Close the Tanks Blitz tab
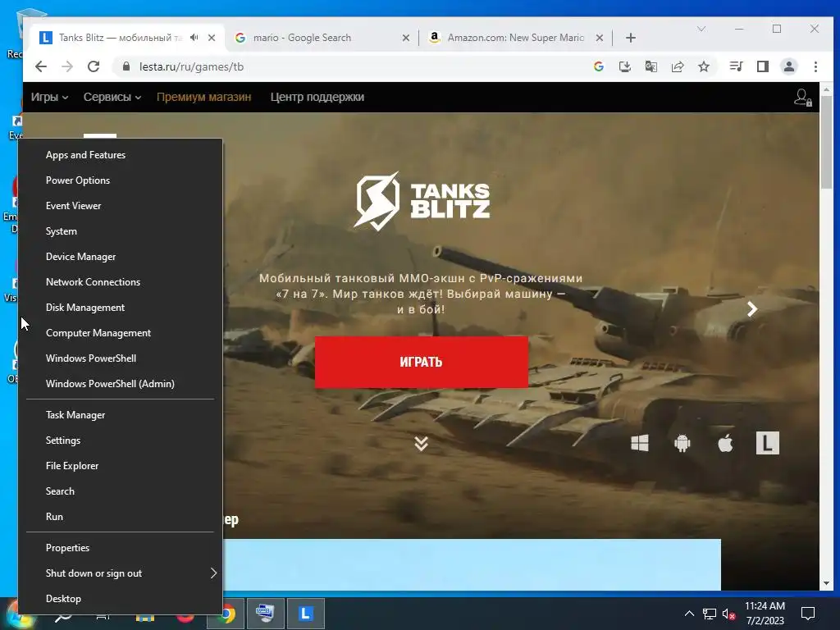The width and height of the screenshot is (840, 630). (x=212, y=38)
